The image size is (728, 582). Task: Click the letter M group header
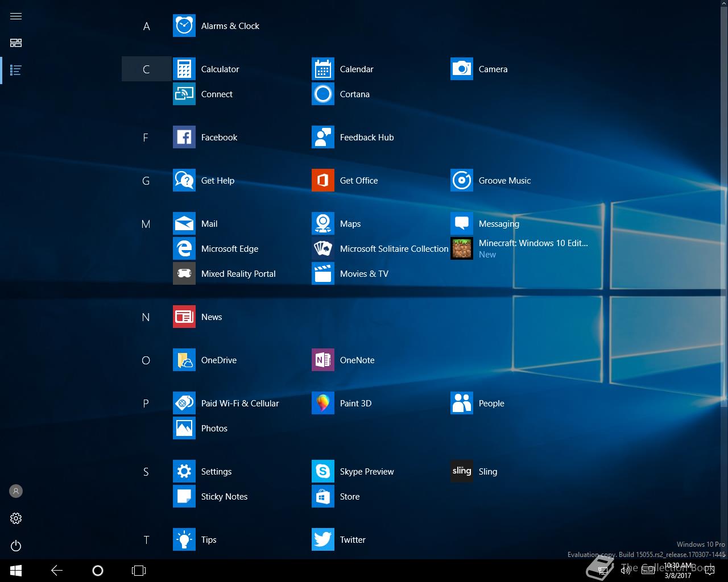coord(146,223)
